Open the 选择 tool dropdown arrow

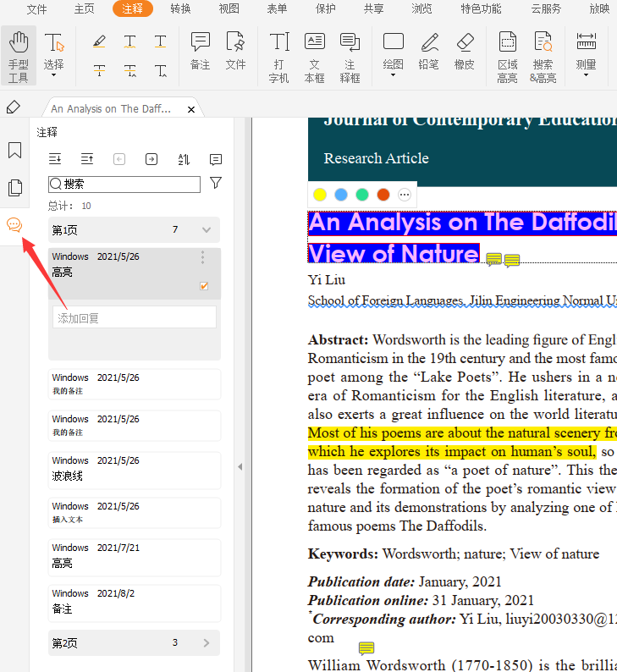54,75
